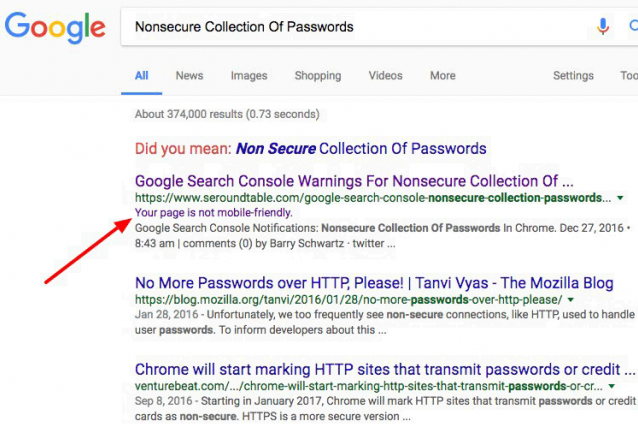Switch to the Images tab
638x435 pixels.
(x=249, y=76)
